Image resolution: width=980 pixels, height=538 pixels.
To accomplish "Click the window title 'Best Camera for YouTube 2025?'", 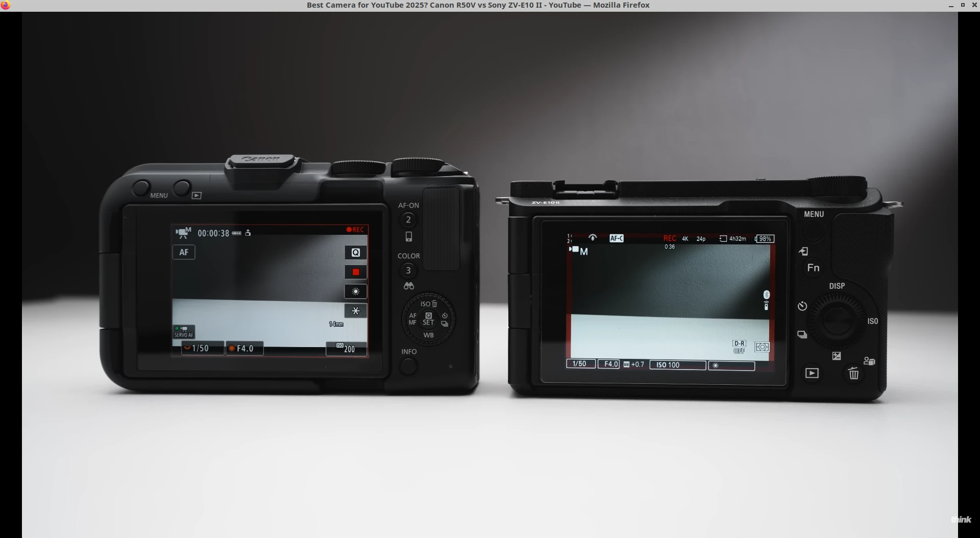I will coord(367,5).
